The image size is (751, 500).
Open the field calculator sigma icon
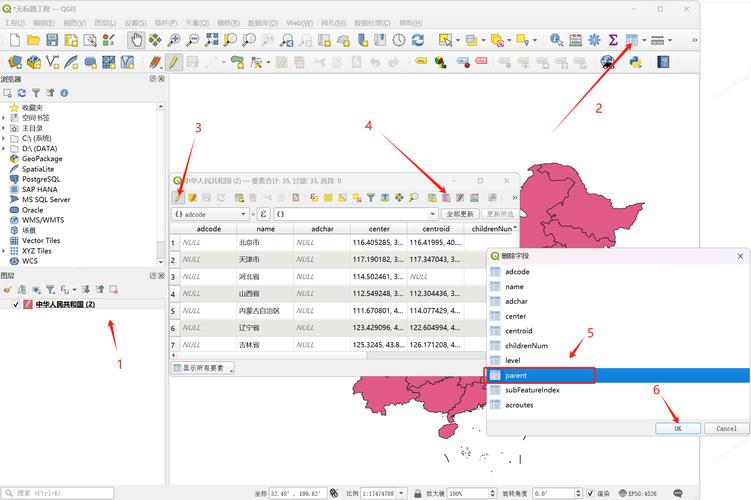tap(613, 40)
